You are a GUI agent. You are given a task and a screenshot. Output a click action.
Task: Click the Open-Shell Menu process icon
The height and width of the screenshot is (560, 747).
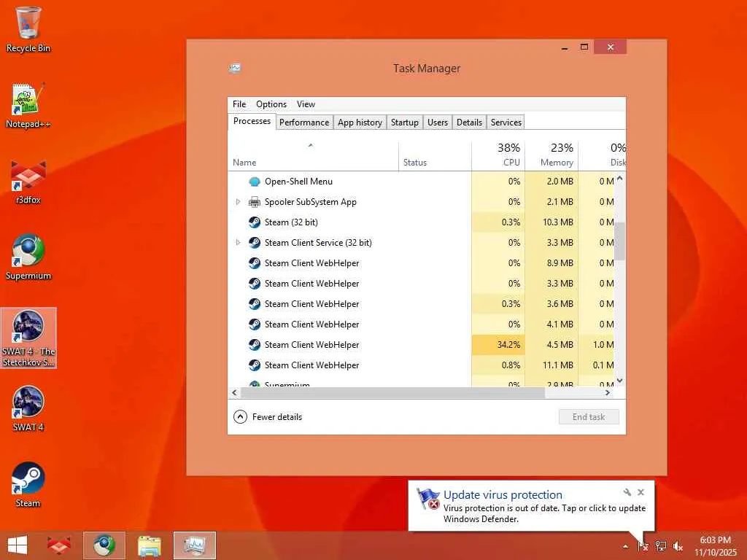(x=255, y=182)
